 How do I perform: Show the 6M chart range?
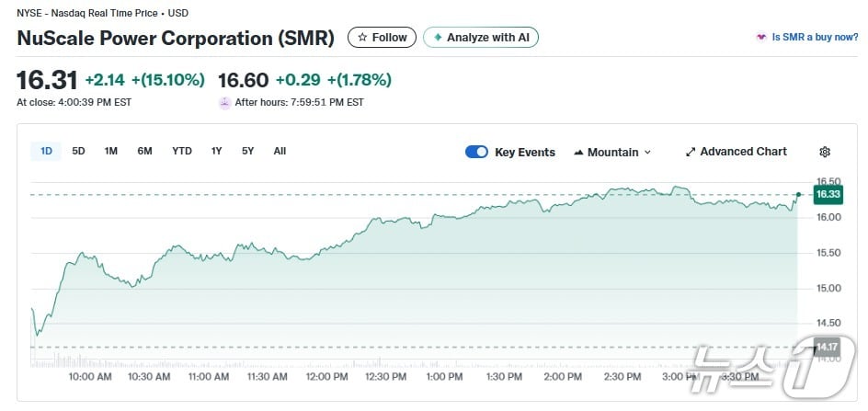(144, 151)
